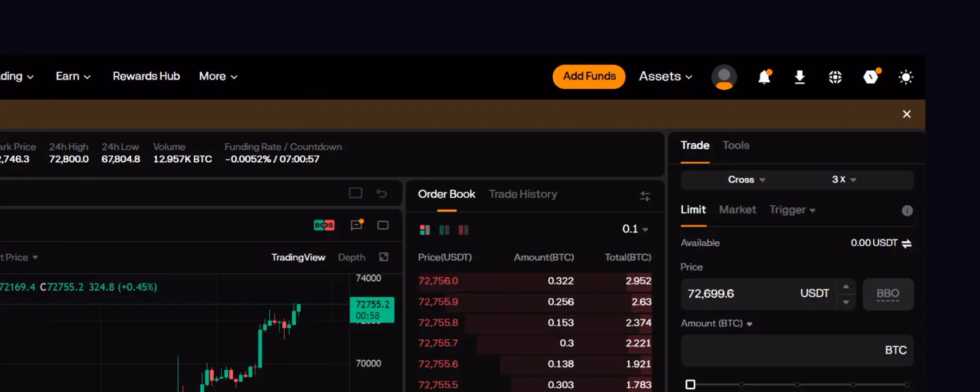The width and height of the screenshot is (980, 392).
Task: Click the user profile avatar
Action: pos(724,77)
